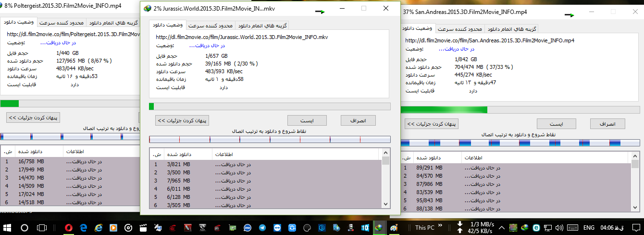This screenshot has height=235, width=644.
Task: Open the orange media player taskbar icon
Action: click(x=114, y=228)
